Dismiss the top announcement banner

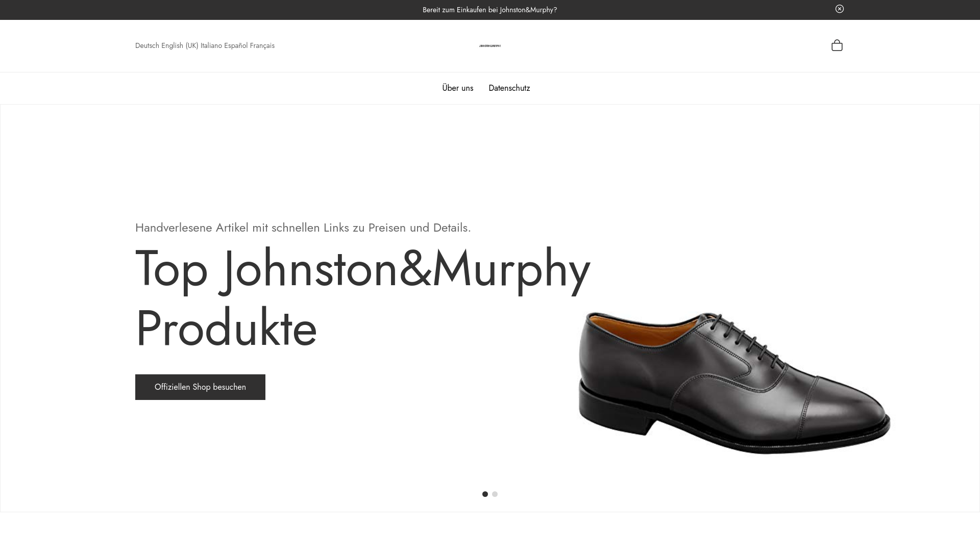[x=839, y=9]
